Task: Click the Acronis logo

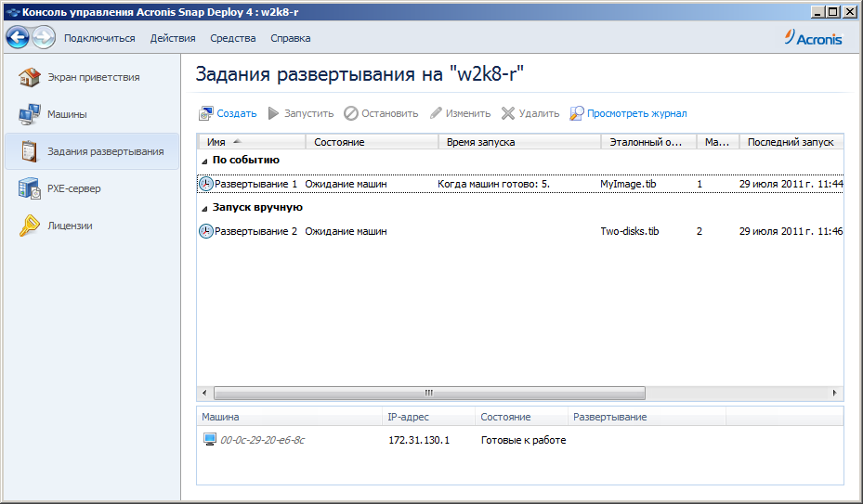Action: coord(814,37)
